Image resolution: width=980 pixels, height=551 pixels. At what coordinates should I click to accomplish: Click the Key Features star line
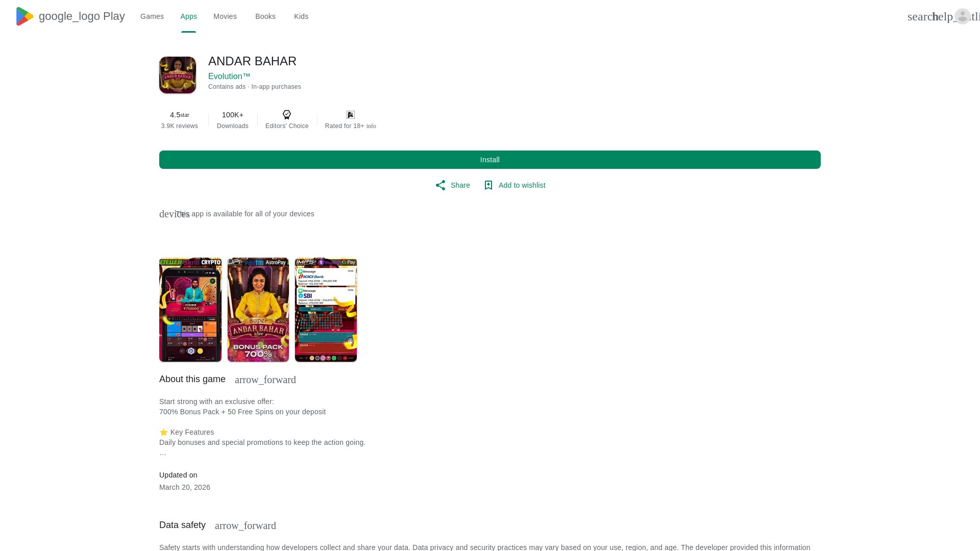[187, 432]
